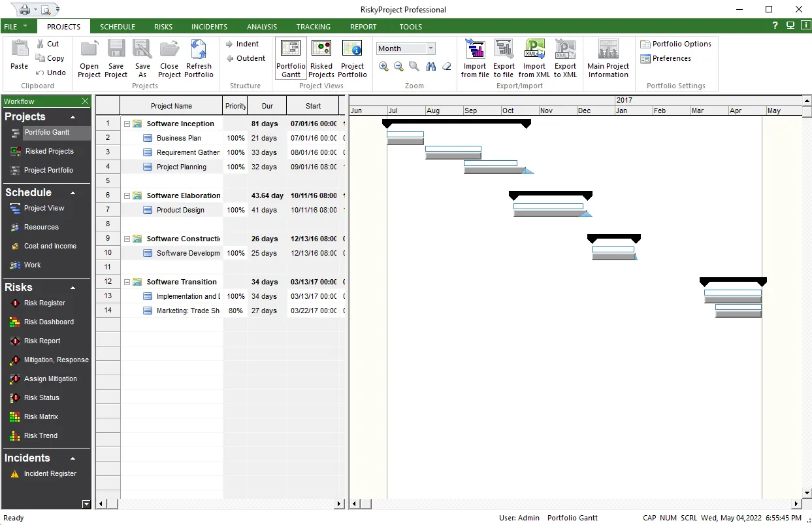The width and height of the screenshot is (812, 525).
Task: Open Risk Register in Workflow sidebar
Action: point(44,303)
